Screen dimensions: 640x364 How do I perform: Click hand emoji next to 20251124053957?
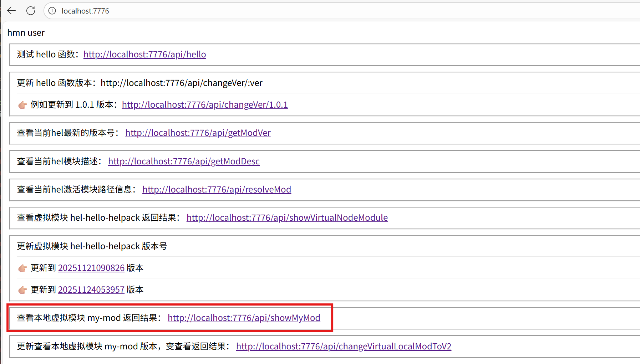click(x=22, y=290)
